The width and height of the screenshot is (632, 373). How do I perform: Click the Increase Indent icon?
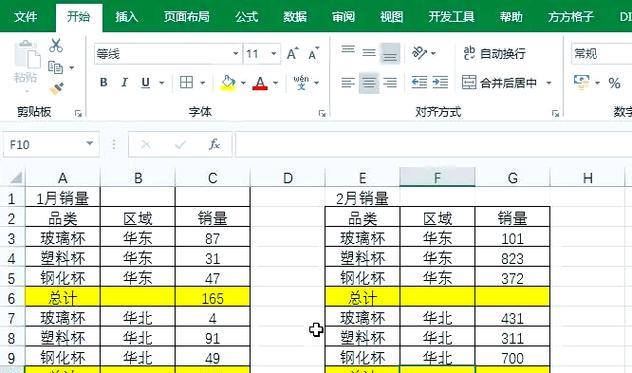coord(440,83)
